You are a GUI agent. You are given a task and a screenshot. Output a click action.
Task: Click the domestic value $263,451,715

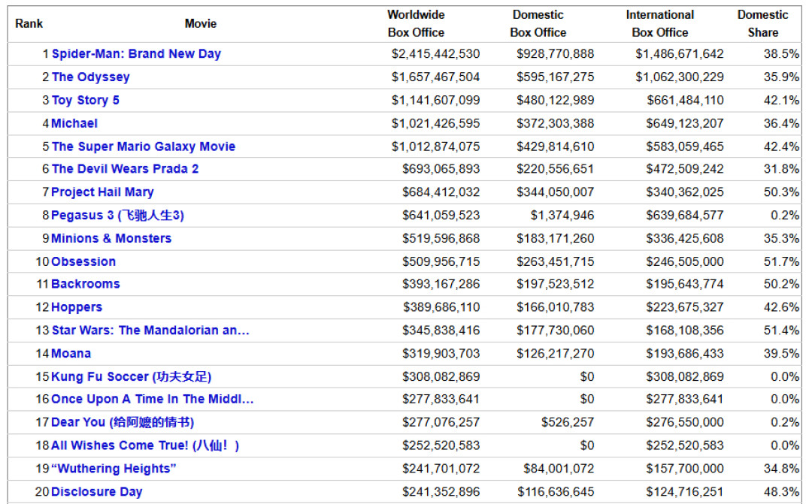[x=555, y=262]
